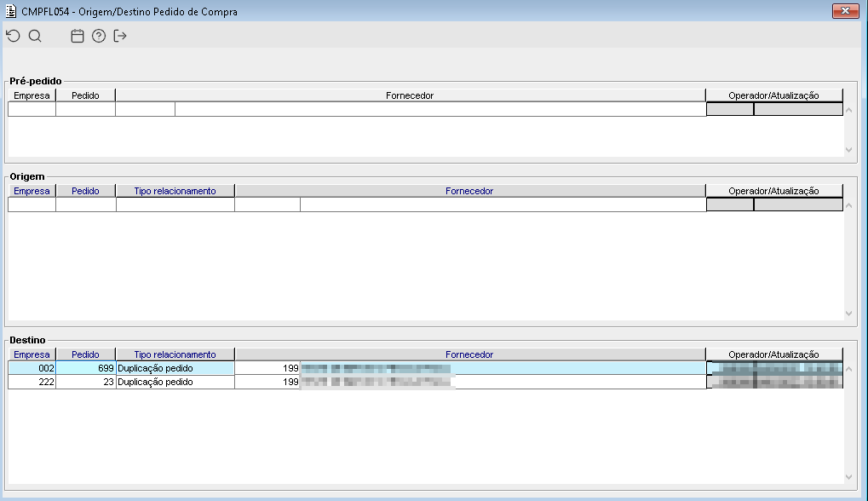Viewport: 868px width, 501px height.
Task: Close the CMPFL054 window
Action: click(845, 10)
